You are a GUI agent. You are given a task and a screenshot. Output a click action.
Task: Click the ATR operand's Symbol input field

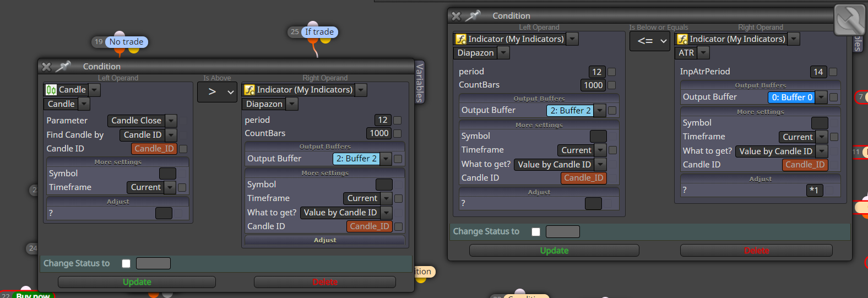point(820,123)
